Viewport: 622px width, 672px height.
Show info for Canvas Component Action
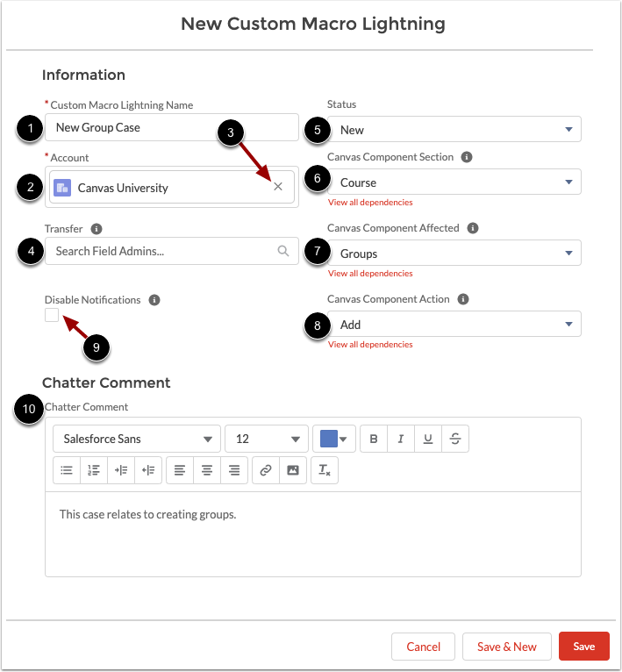[x=463, y=299]
